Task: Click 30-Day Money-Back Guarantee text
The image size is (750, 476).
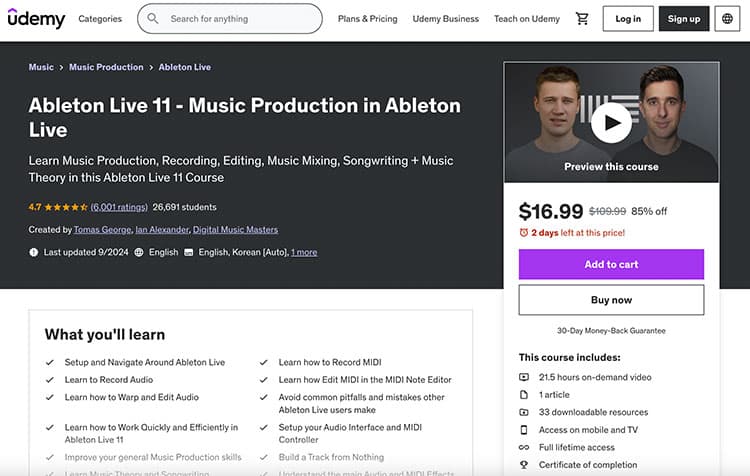Action: (x=611, y=331)
